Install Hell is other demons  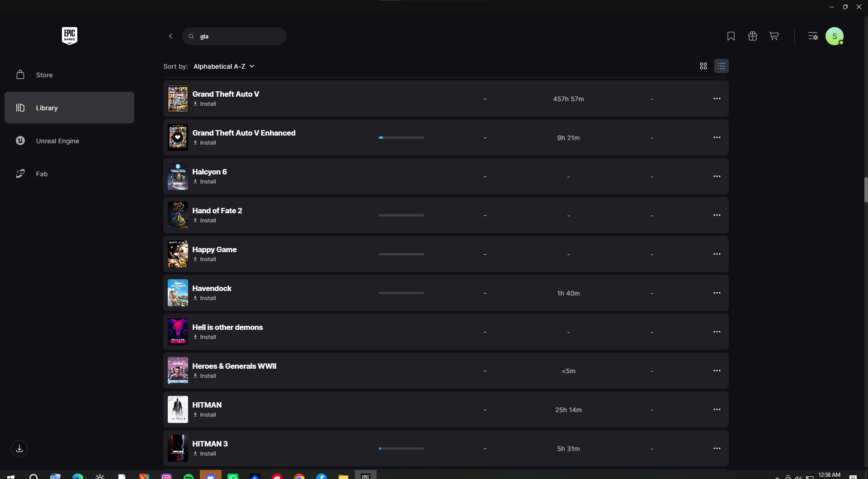[x=205, y=337]
